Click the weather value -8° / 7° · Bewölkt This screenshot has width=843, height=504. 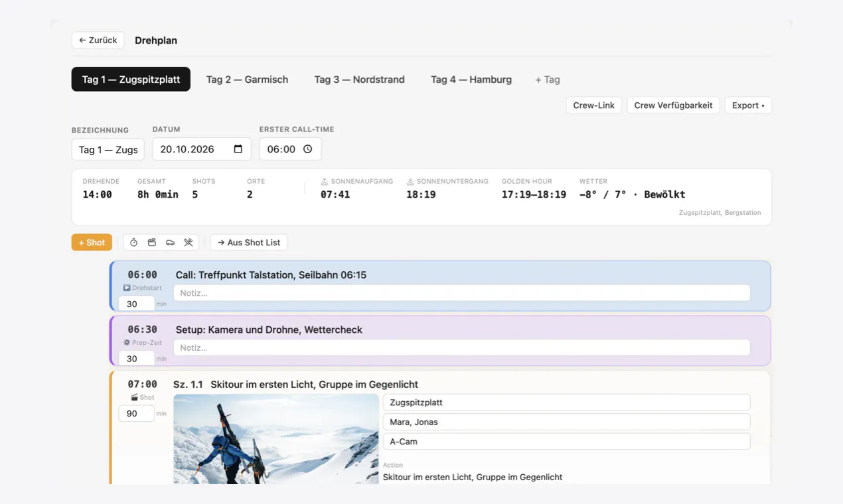point(632,194)
